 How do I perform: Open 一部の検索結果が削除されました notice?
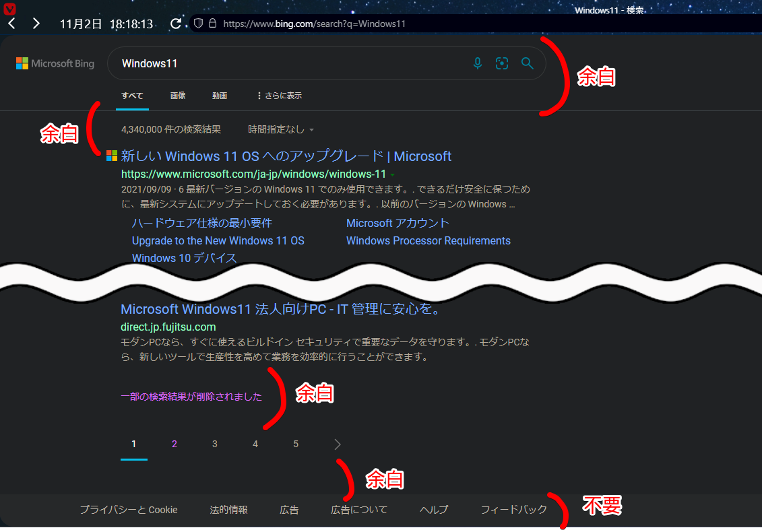[191, 397]
